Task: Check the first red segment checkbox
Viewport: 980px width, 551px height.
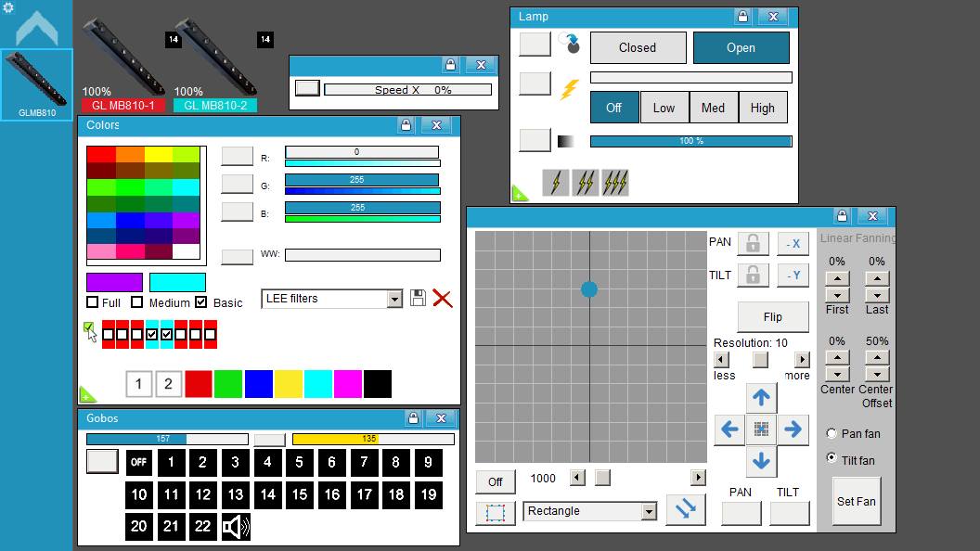Action: click(109, 334)
